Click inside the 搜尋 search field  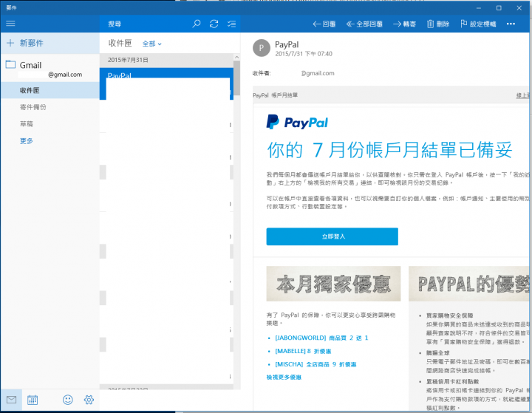click(x=146, y=24)
